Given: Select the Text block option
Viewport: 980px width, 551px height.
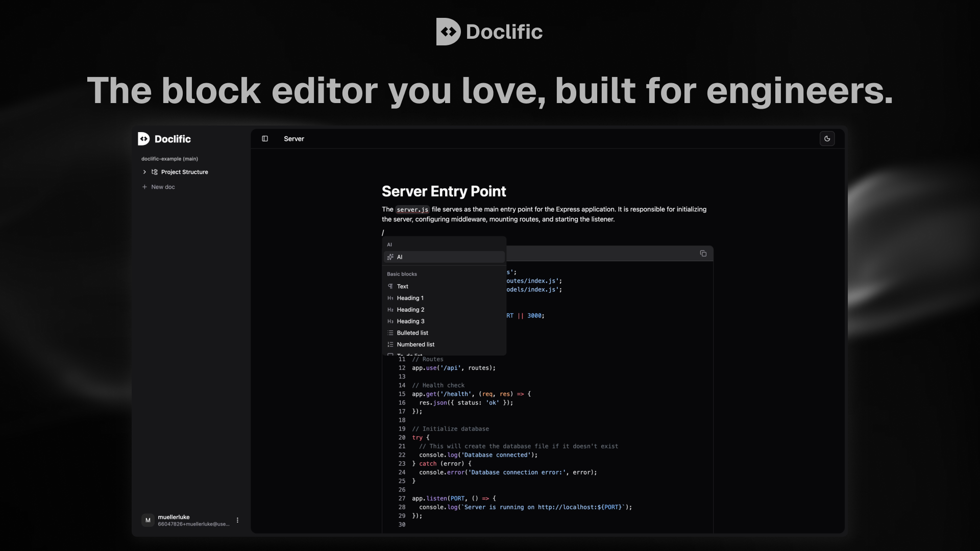Looking at the screenshot, I should pyautogui.click(x=403, y=286).
